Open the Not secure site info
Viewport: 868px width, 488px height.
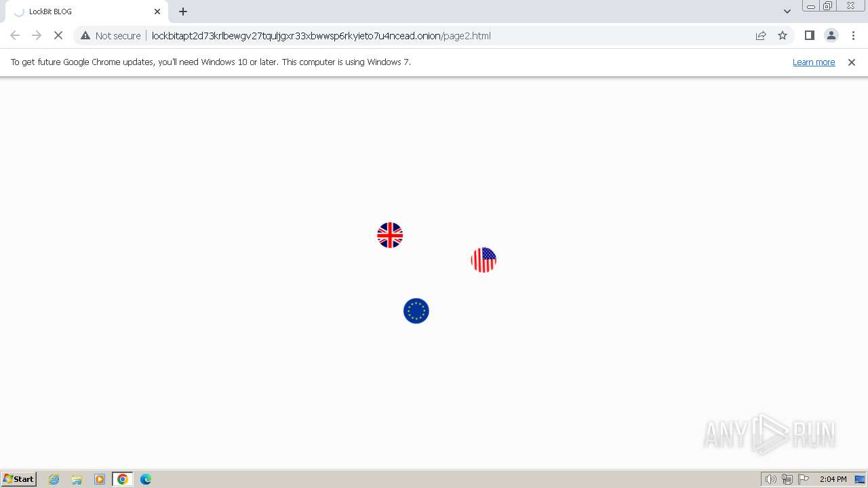(x=111, y=35)
